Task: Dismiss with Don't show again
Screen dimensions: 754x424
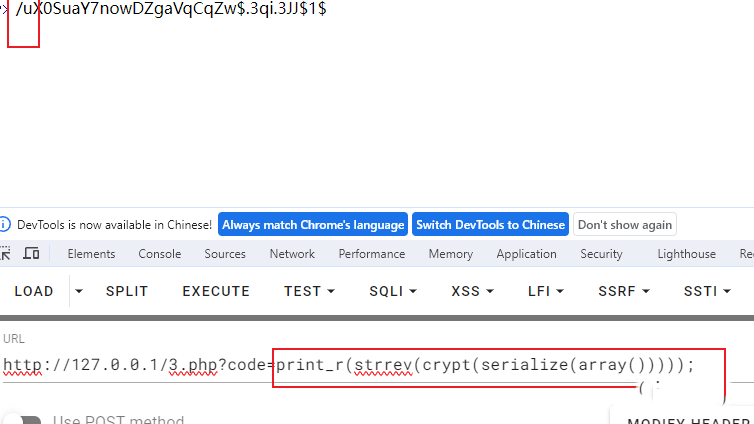Action: point(625,224)
